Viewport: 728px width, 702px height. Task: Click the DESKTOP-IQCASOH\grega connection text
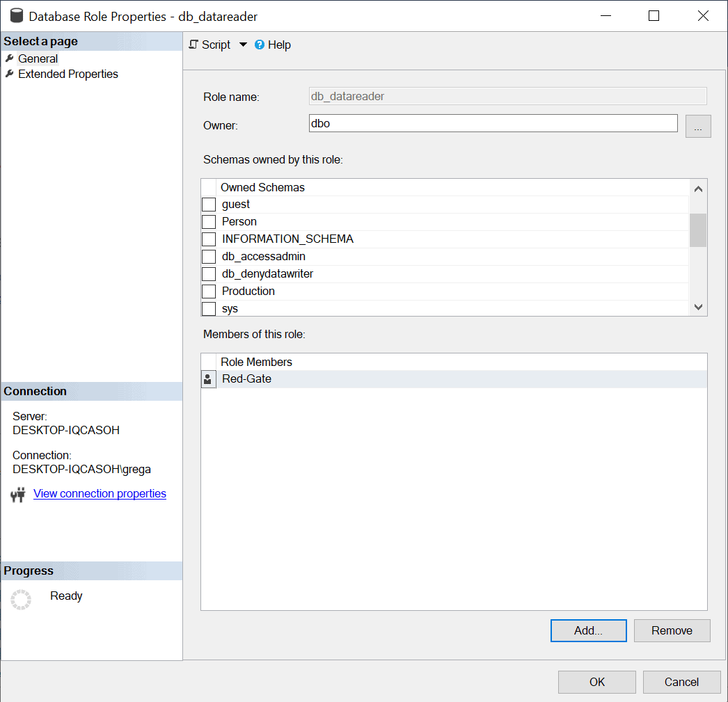(x=81, y=469)
